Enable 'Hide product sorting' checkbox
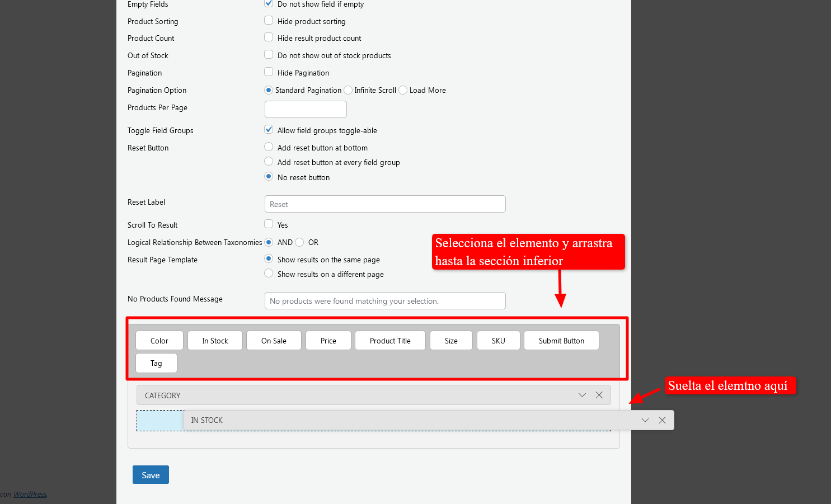The width and height of the screenshot is (831, 504). (x=269, y=20)
